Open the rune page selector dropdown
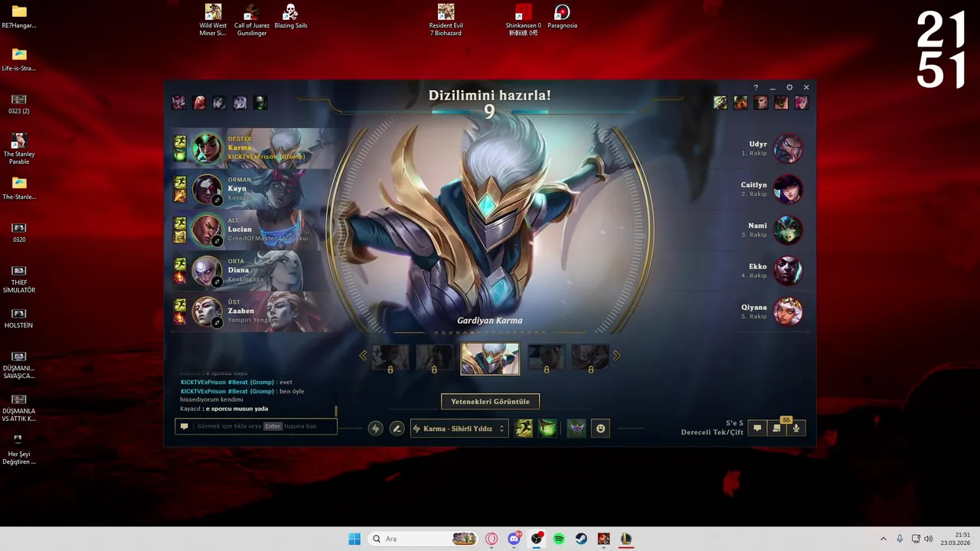The width and height of the screenshot is (980, 551). [459, 429]
